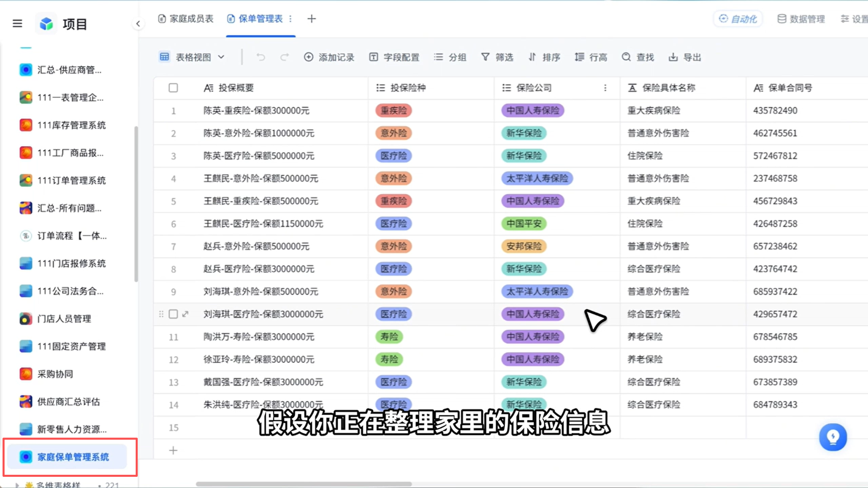Click the drag handle on the 刘海琪-医疗险 row

[x=161, y=314]
